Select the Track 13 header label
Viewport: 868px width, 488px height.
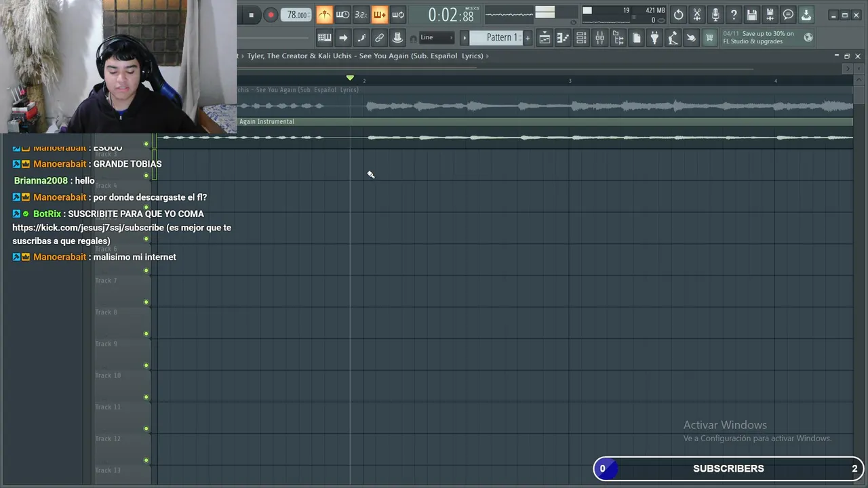(108, 470)
